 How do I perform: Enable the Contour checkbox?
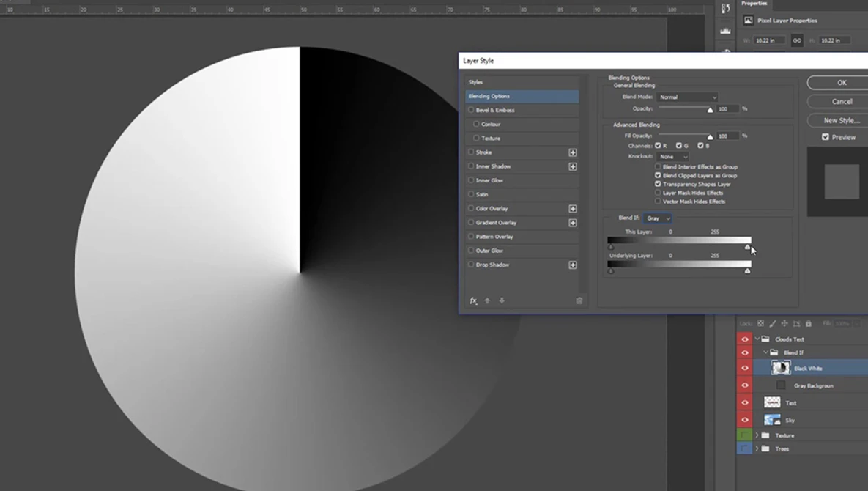click(476, 124)
